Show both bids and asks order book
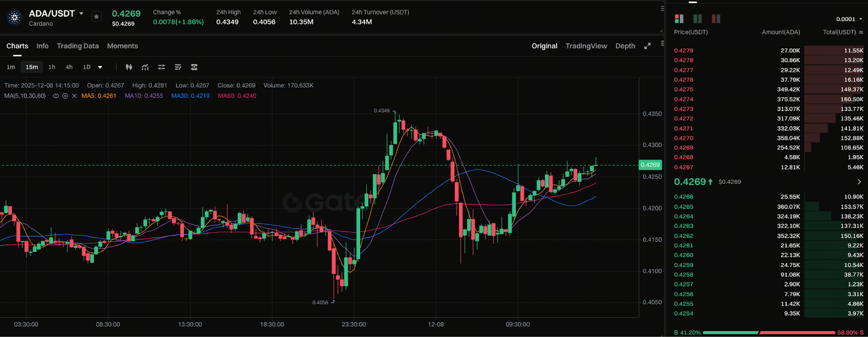Image resolution: width=868 pixels, height=337 pixels. pos(679,19)
